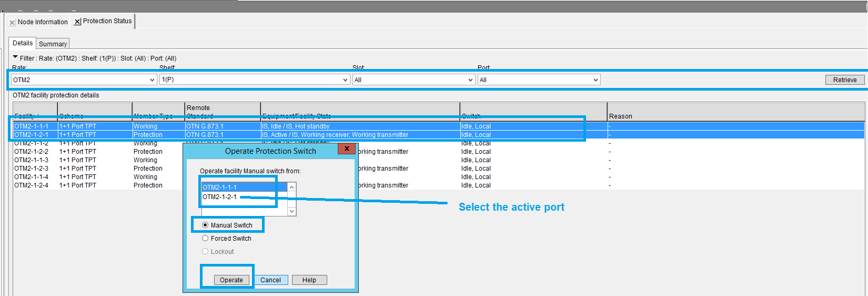Open Help from the dialog

[x=309, y=280]
